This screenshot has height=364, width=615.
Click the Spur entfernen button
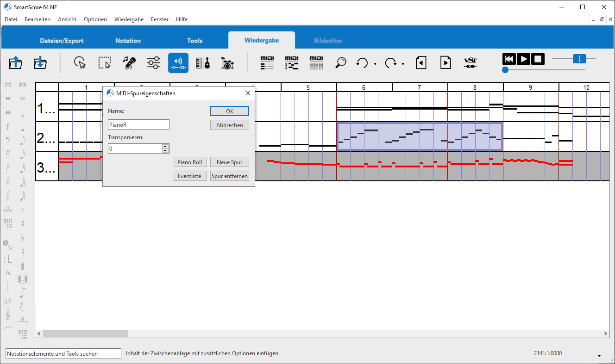(230, 176)
